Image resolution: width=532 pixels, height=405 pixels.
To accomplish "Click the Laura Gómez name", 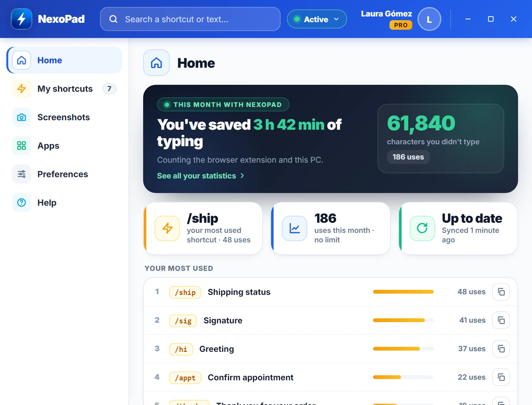I will 386,14.
